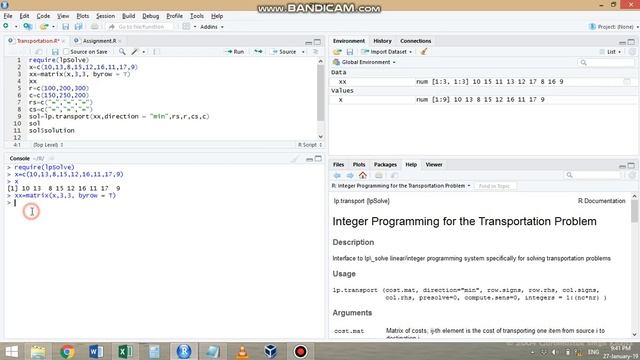Open Chrome from the taskbar
The height and width of the screenshot is (360, 640).
click(x=67, y=351)
